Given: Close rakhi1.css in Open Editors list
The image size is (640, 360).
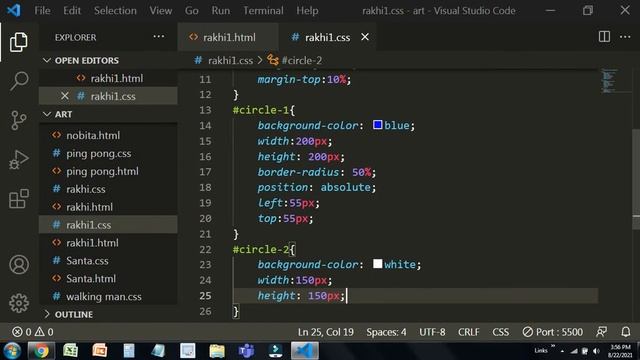Looking at the screenshot, I should coord(64,96).
